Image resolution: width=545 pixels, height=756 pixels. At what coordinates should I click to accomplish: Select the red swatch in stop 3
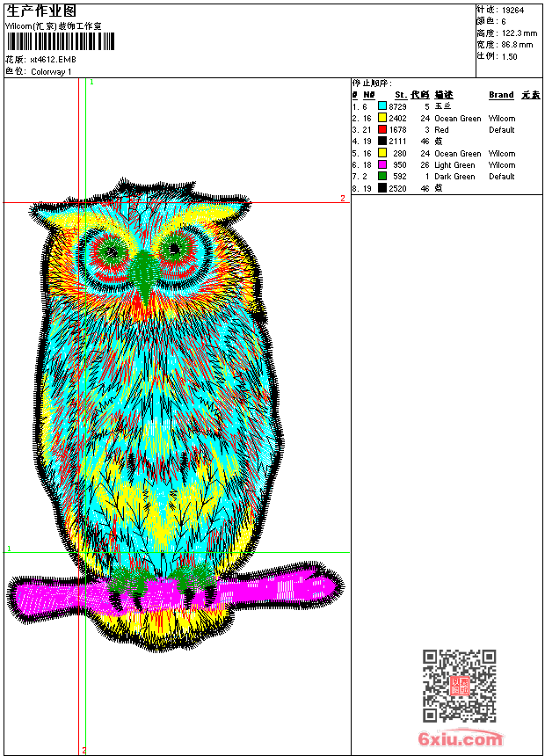pos(382,129)
